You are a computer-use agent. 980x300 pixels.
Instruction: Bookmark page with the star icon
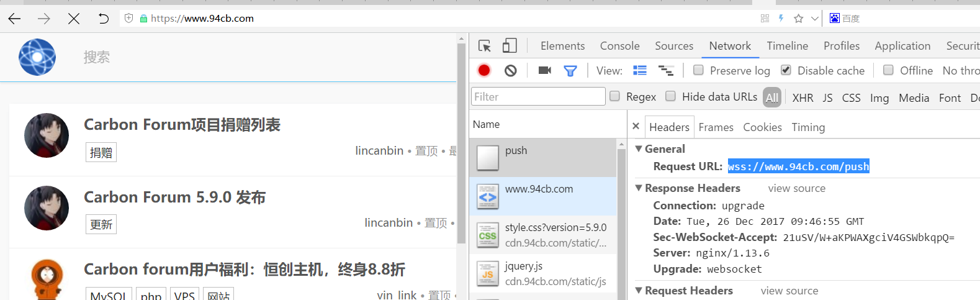(799, 19)
